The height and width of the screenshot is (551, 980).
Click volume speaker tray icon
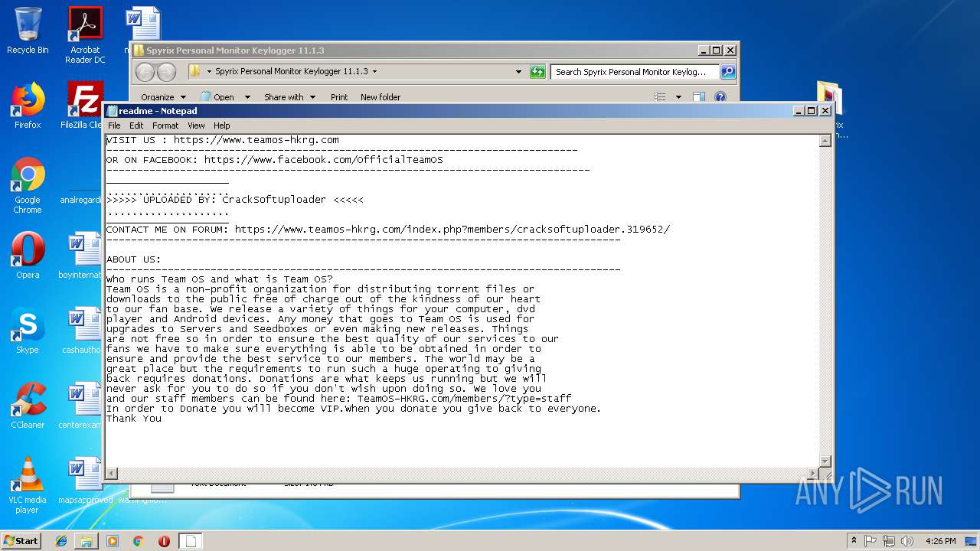906,541
